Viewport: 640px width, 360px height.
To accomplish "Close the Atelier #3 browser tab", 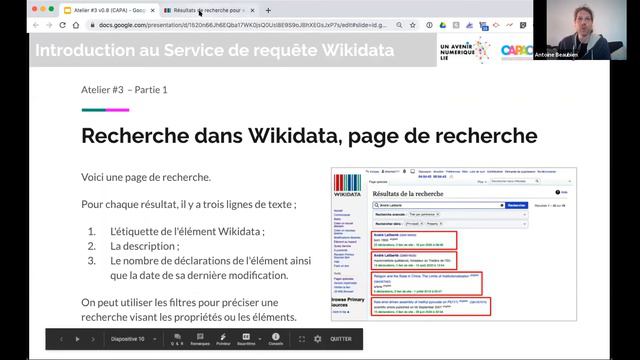I will click(x=153, y=10).
